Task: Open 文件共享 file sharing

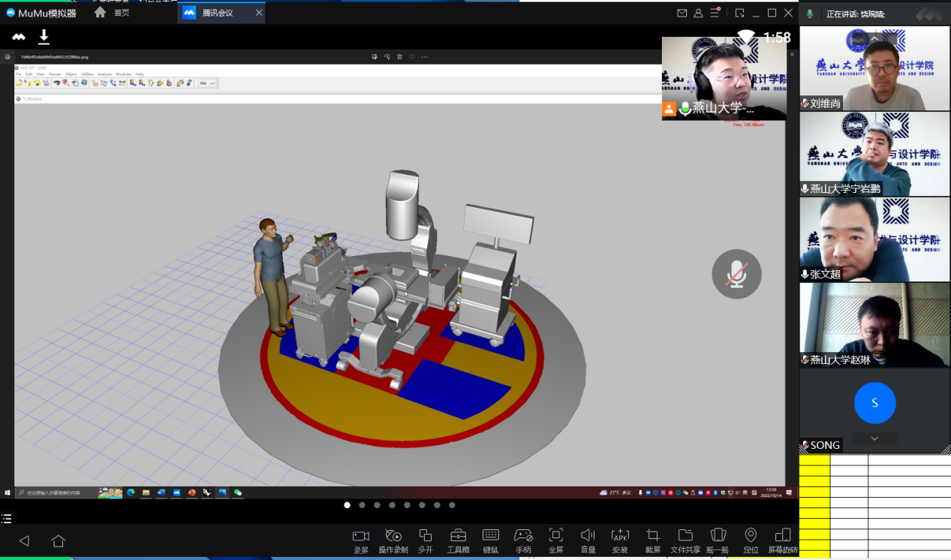Action: (x=685, y=536)
